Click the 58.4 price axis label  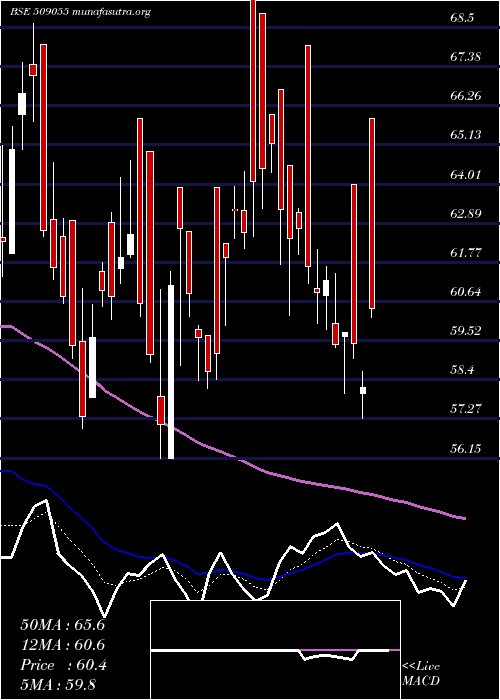pyautogui.click(x=462, y=370)
